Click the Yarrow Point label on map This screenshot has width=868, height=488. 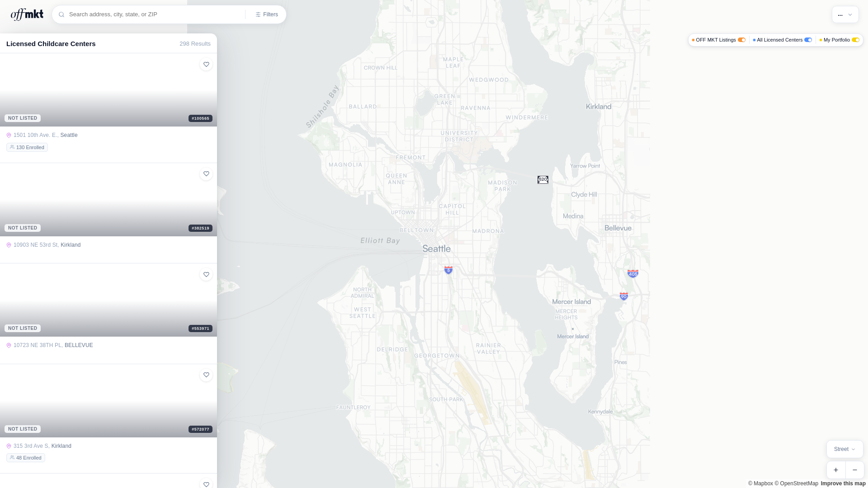(x=585, y=166)
